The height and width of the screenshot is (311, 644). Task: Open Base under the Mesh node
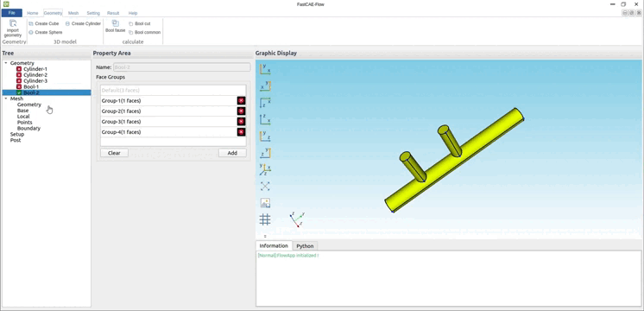(23, 111)
